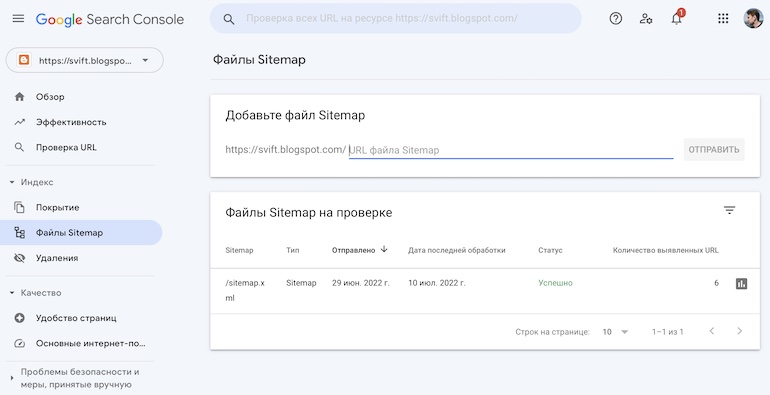770x395 pixels.
Task: Click the 1–1 из 1 pagination text
Action: 667,332
